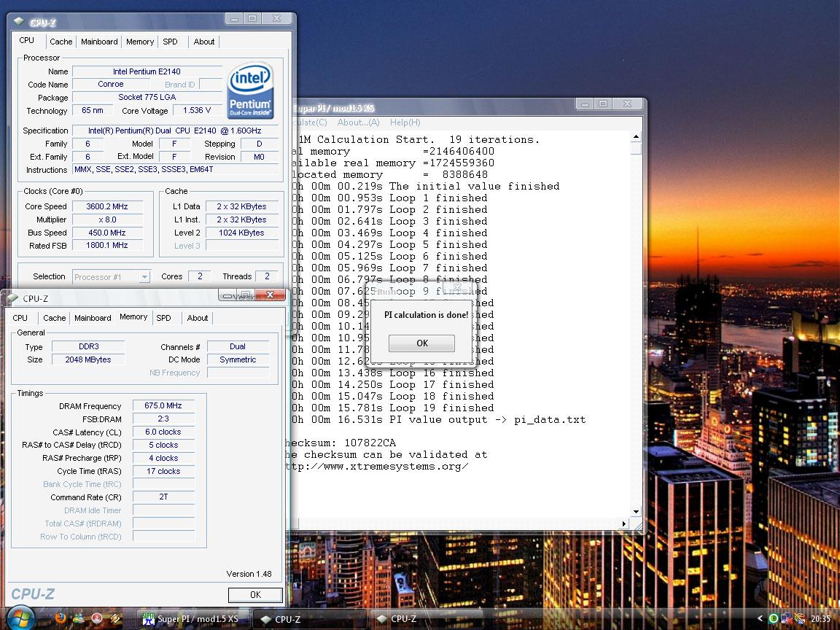Switch to Super PI taskbar button
840x630 pixels.
192,619
